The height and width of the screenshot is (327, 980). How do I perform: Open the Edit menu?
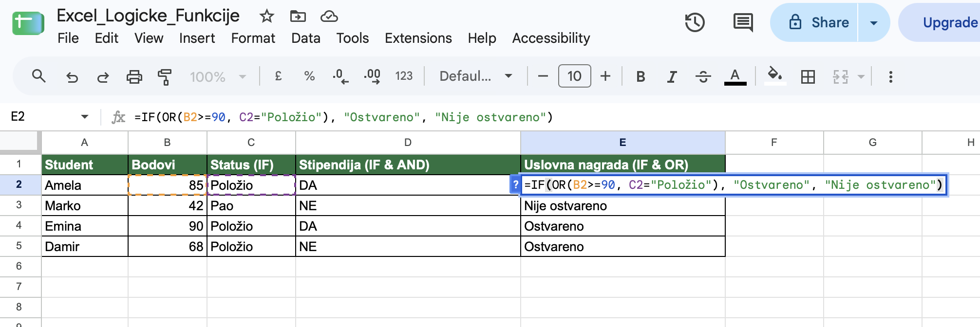(x=107, y=38)
